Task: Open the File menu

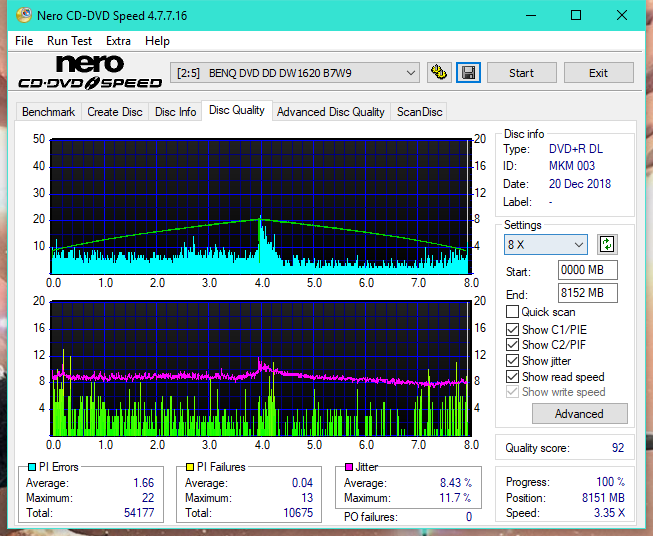Action: click(24, 41)
